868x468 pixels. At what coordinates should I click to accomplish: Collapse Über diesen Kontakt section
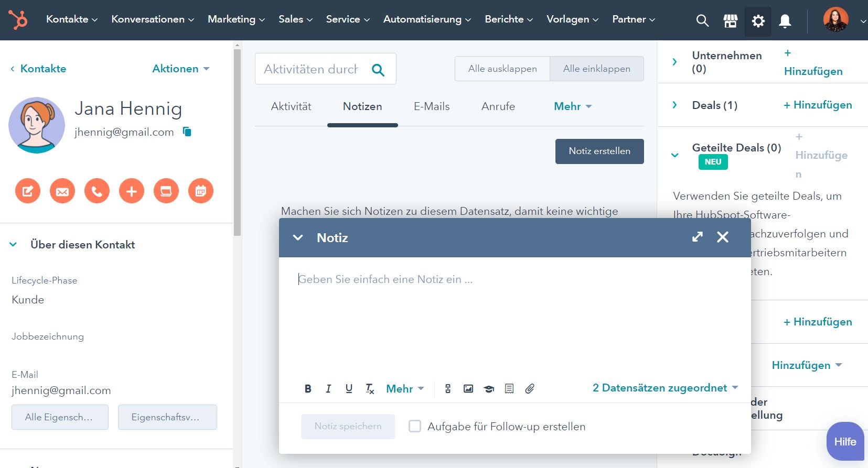tap(14, 245)
